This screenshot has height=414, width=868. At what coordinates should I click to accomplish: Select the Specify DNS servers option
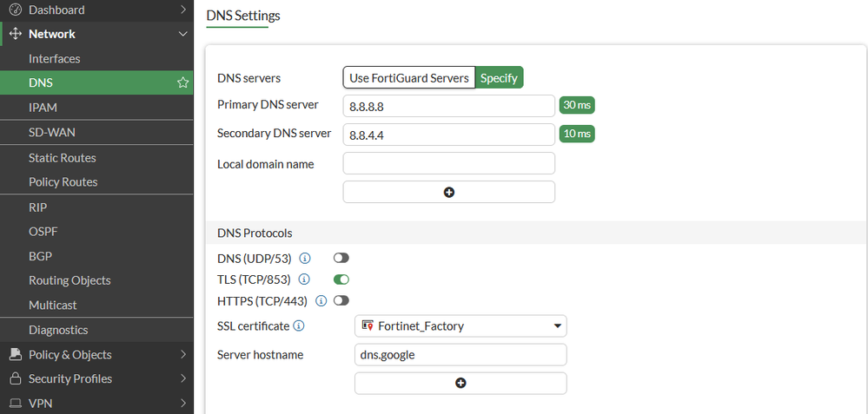(x=499, y=78)
